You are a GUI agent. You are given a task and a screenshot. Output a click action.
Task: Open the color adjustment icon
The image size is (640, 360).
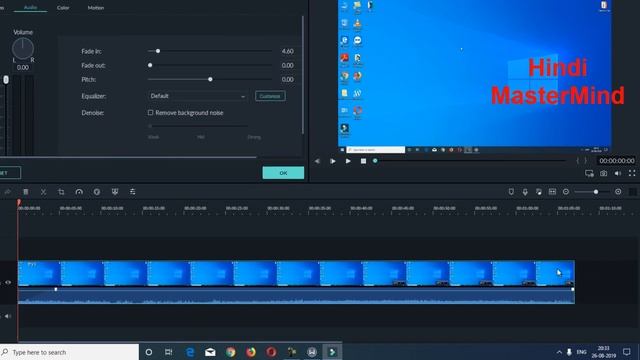coord(97,192)
